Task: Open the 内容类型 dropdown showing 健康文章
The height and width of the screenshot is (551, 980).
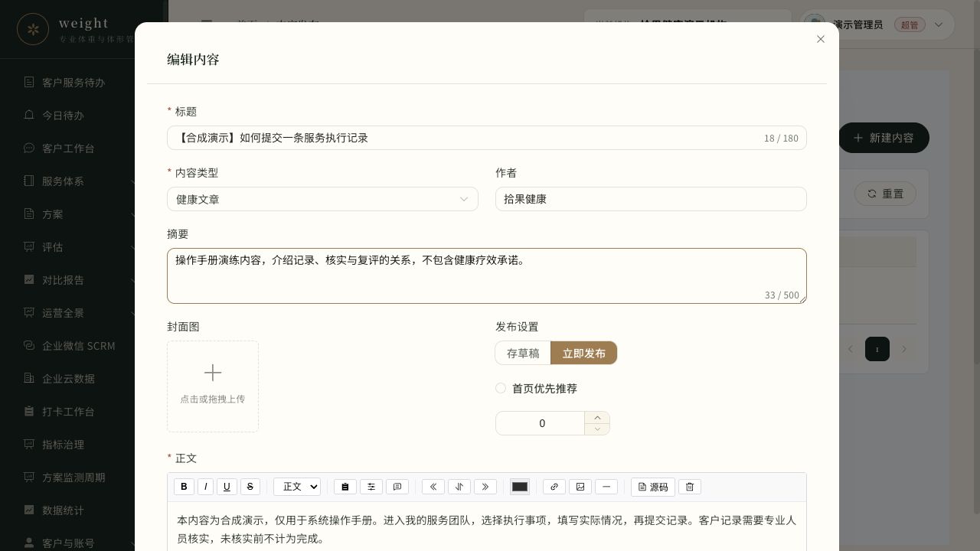Action: (322, 199)
